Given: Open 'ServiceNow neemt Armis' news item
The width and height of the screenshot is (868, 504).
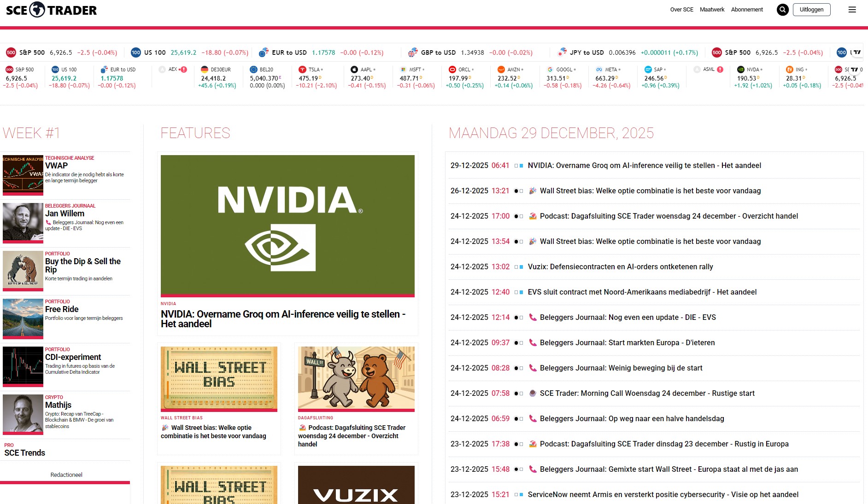Looking at the screenshot, I should coord(663,494).
